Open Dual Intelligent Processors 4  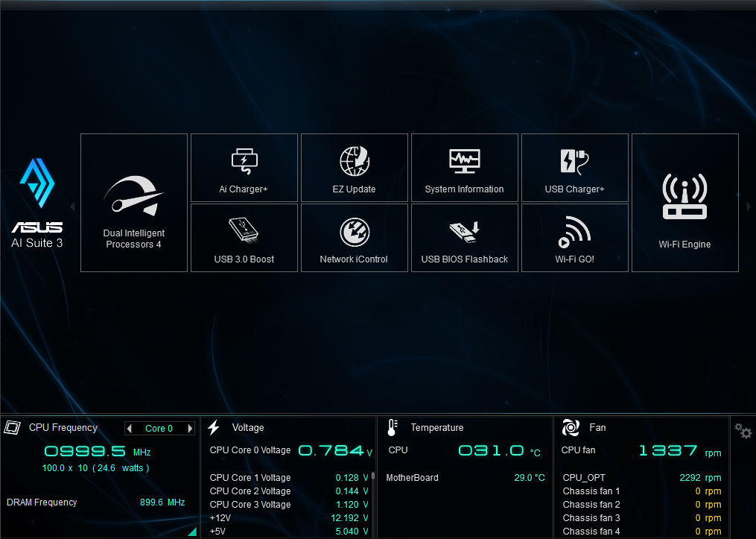[134, 203]
